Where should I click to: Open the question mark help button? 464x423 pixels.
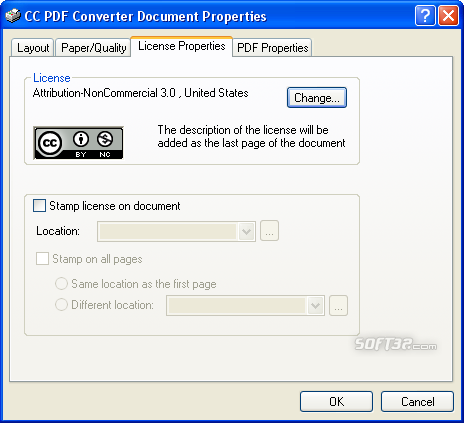(x=425, y=16)
